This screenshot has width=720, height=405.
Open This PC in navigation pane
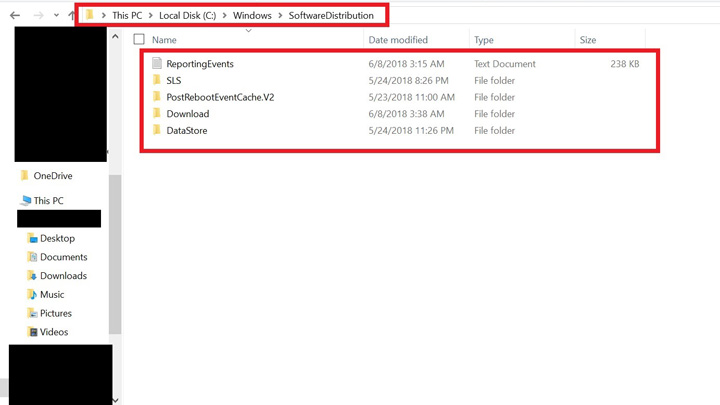click(48, 201)
